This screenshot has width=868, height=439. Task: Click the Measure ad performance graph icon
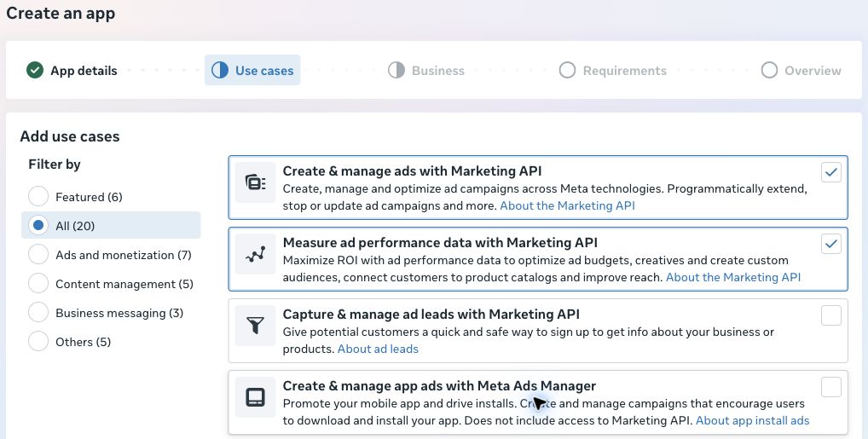pyautogui.click(x=255, y=254)
